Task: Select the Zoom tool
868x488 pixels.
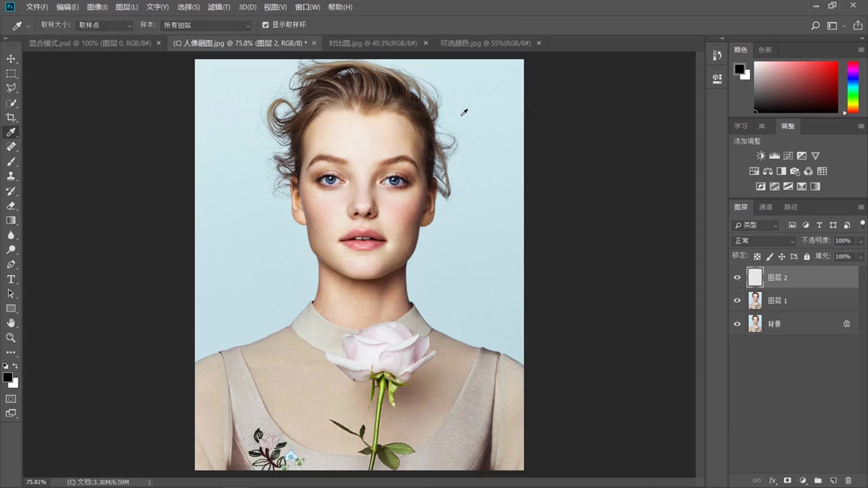Action: (x=11, y=338)
